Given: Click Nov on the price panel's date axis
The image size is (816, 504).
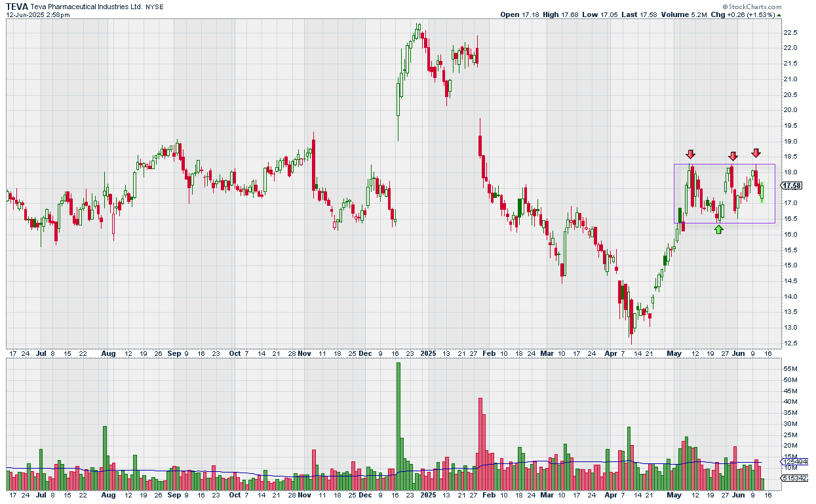Looking at the screenshot, I should [304, 354].
